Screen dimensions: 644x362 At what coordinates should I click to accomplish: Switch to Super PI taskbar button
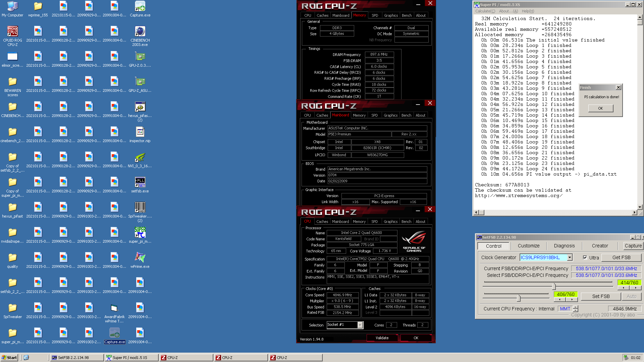pyautogui.click(x=131, y=358)
